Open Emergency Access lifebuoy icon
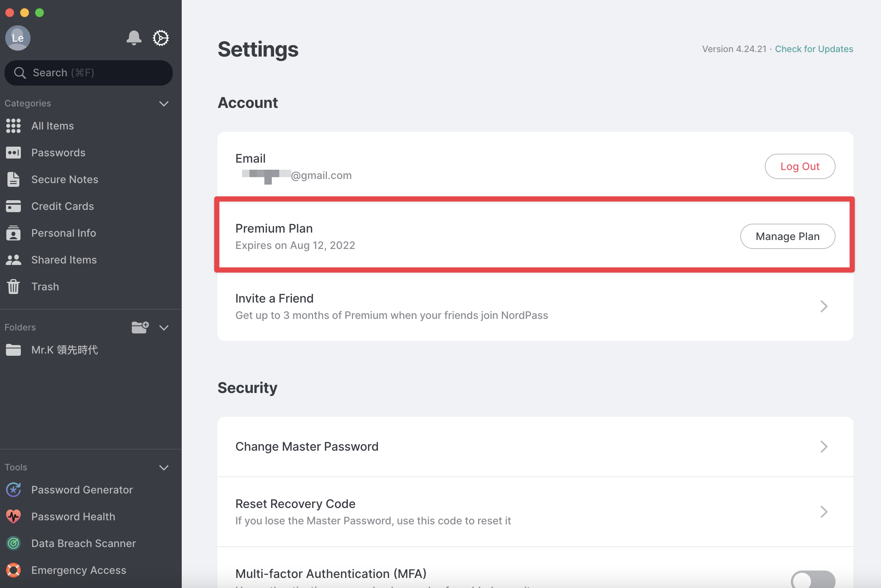The width and height of the screenshot is (881, 588). [x=13, y=570]
